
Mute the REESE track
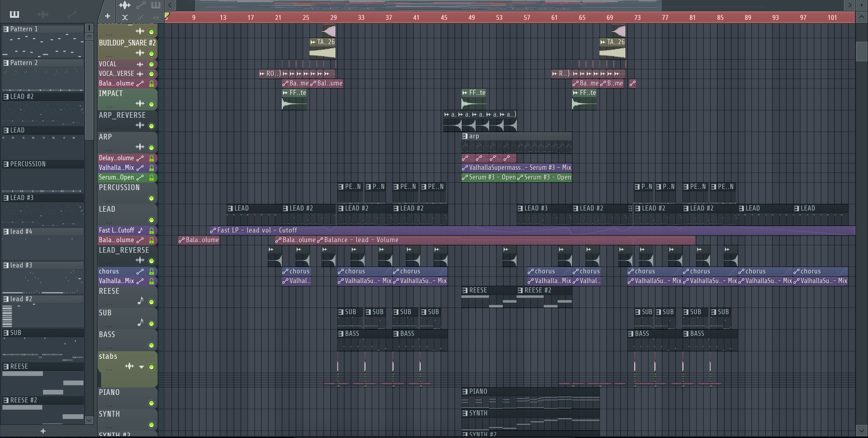[x=152, y=302]
